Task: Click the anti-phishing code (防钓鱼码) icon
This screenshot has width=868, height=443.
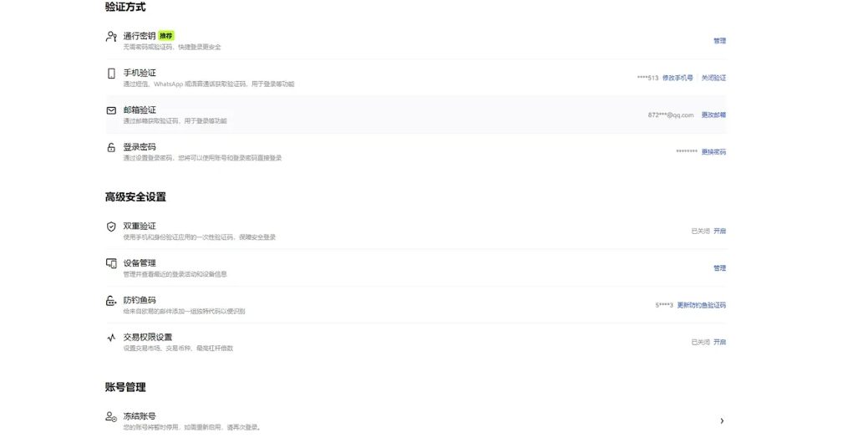Action: (x=111, y=301)
